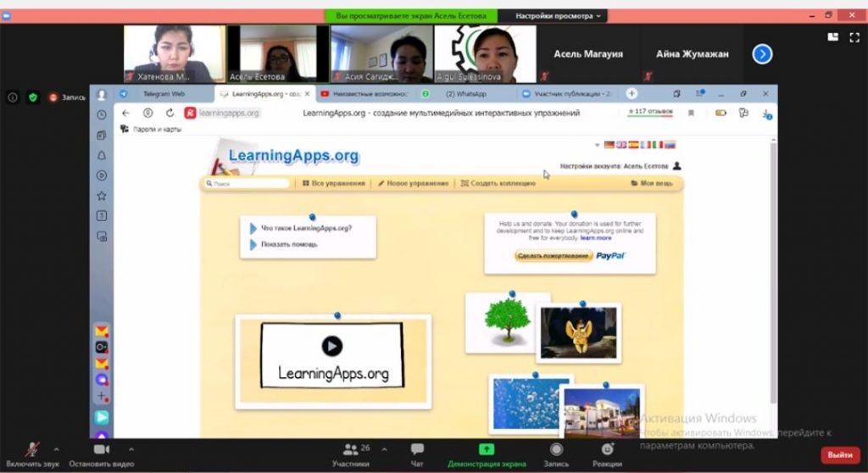Play the LearningApps.org intro video
This screenshot has width=868, height=473.
[x=332, y=346]
